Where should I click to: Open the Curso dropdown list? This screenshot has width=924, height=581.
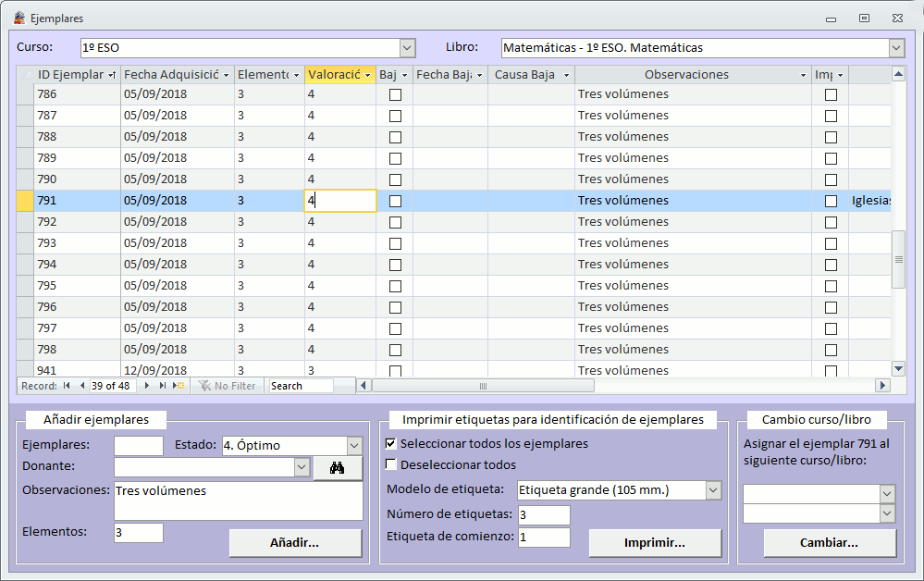point(407,48)
